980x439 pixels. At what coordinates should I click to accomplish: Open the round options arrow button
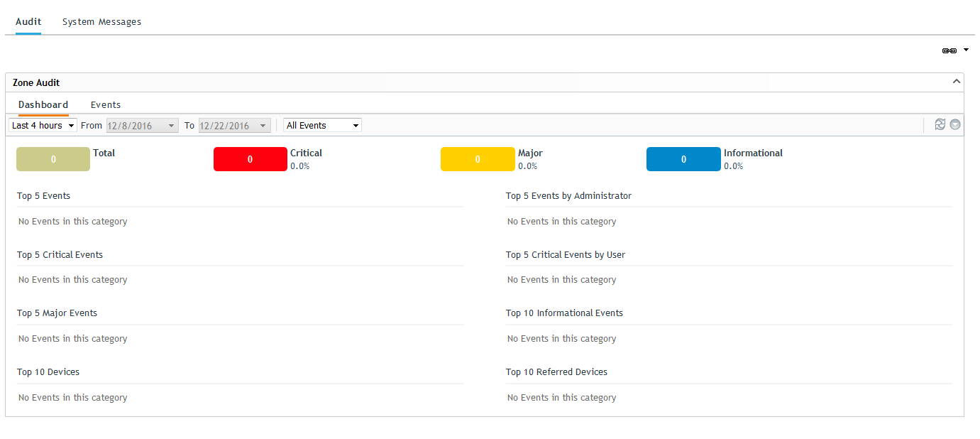tap(955, 124)
